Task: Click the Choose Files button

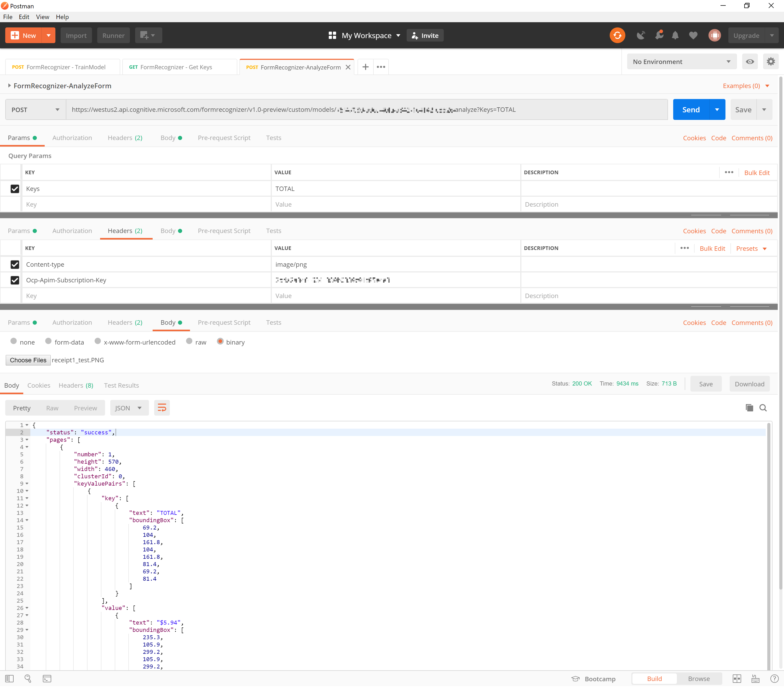Action: [28, 360]
